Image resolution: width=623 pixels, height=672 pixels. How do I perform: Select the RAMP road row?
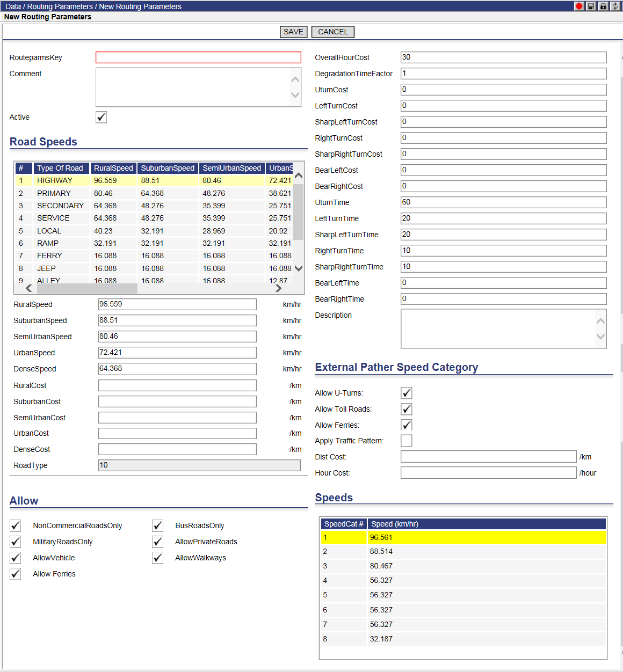pyautogui.click(x=154, y=243)
